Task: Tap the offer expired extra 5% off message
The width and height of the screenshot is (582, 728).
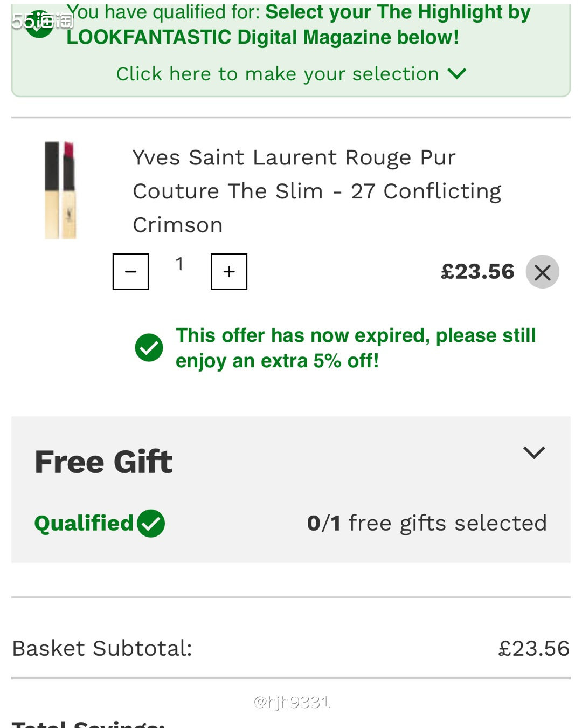Action: point(356,348)
